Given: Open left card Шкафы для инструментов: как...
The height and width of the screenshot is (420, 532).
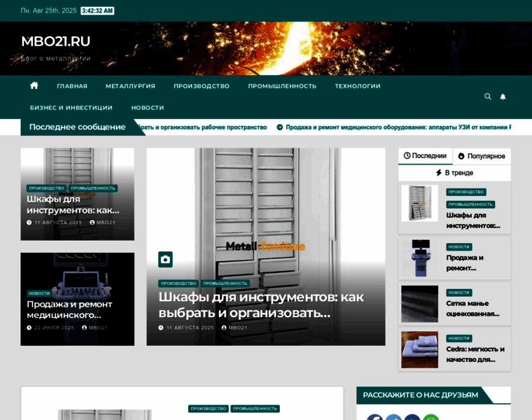Looking at the screenshot, I should tap(73, 204).
